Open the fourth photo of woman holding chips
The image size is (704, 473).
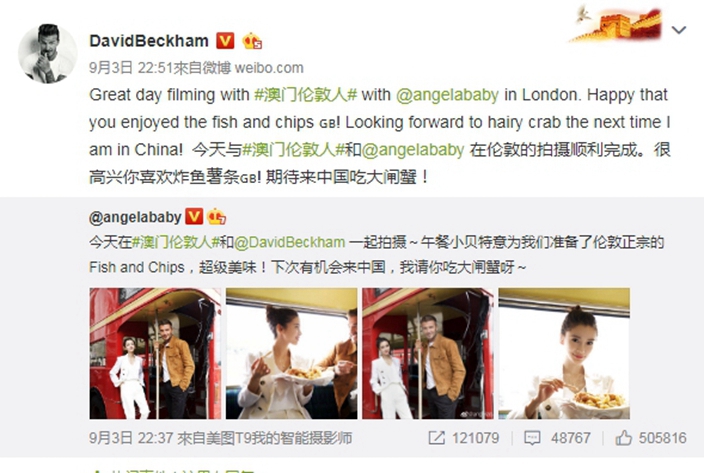pos(564,354)
